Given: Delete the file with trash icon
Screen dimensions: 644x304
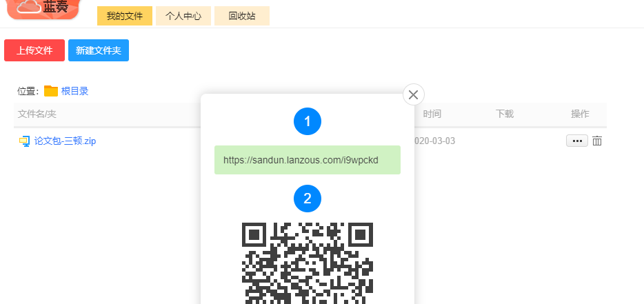Looking at the screenshot, I should click(597, 141).
